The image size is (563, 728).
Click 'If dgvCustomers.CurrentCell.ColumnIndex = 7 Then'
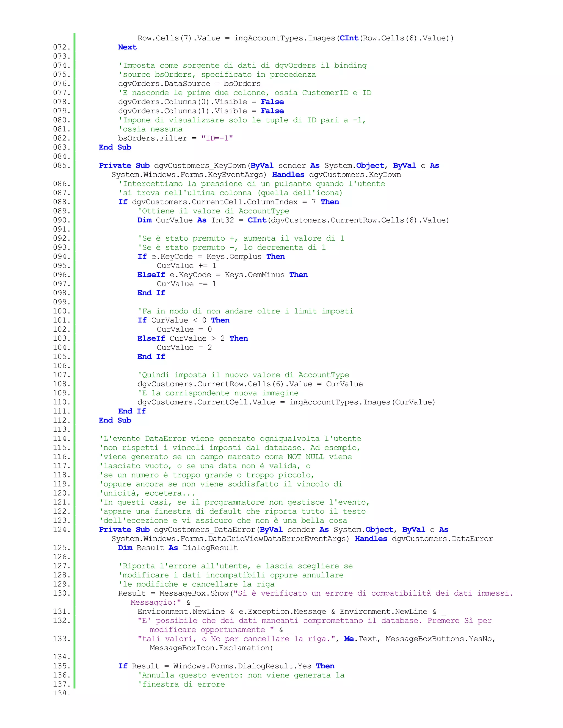pos(229,202)
